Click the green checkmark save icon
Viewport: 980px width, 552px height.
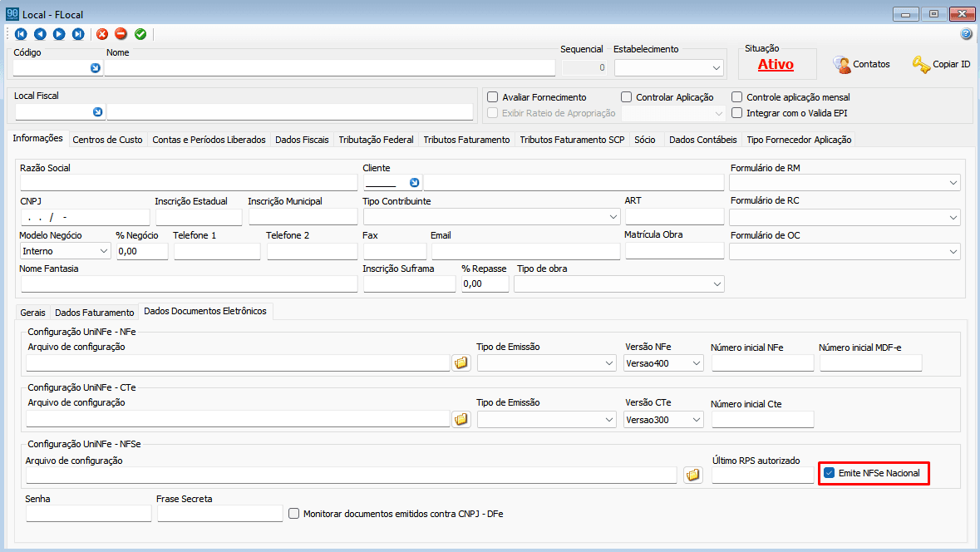pyautogui.click(x=140, y=34)
